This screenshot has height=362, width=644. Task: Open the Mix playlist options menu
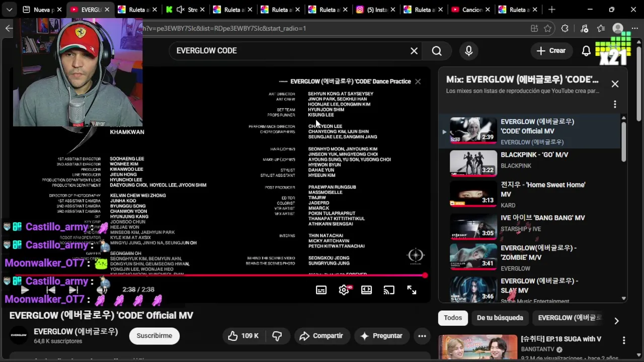pyautogui.click(x=615, y=104)
